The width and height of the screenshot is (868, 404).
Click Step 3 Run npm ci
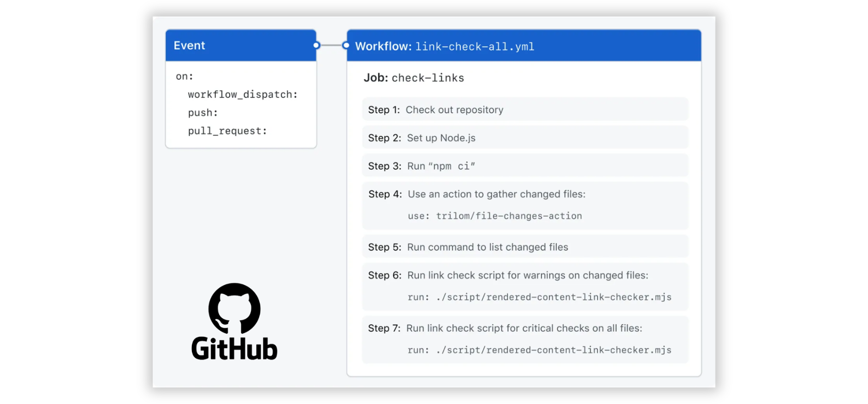click(x=525, y=166)
